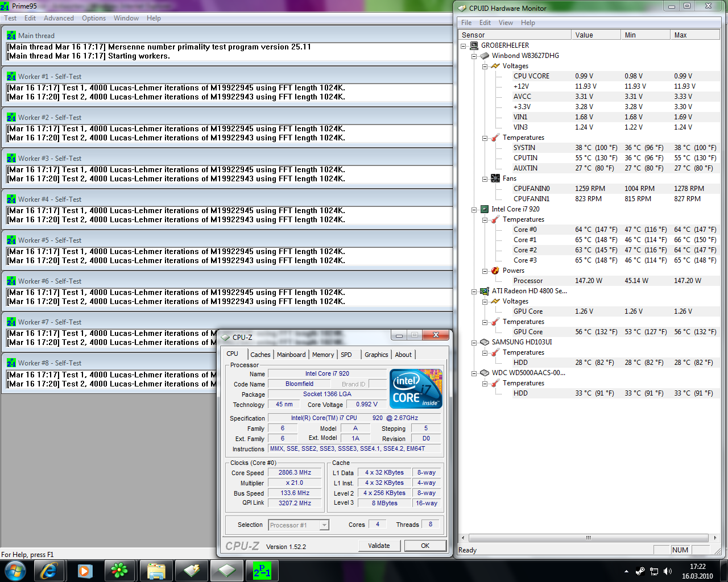Show hidden tray icons arrow
The image size is (728, 582).
click(x=626, y=571)
